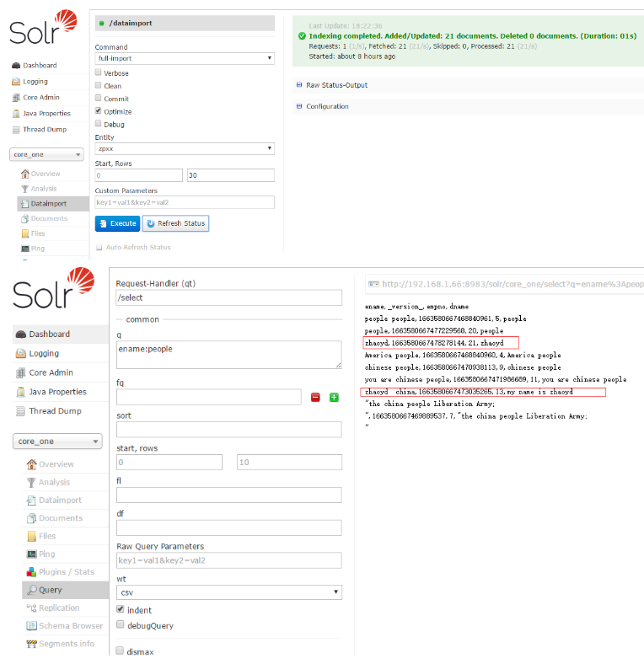644x664 pixels.
Task: Enable the Verbose checkbox
Action: [99, 72]
